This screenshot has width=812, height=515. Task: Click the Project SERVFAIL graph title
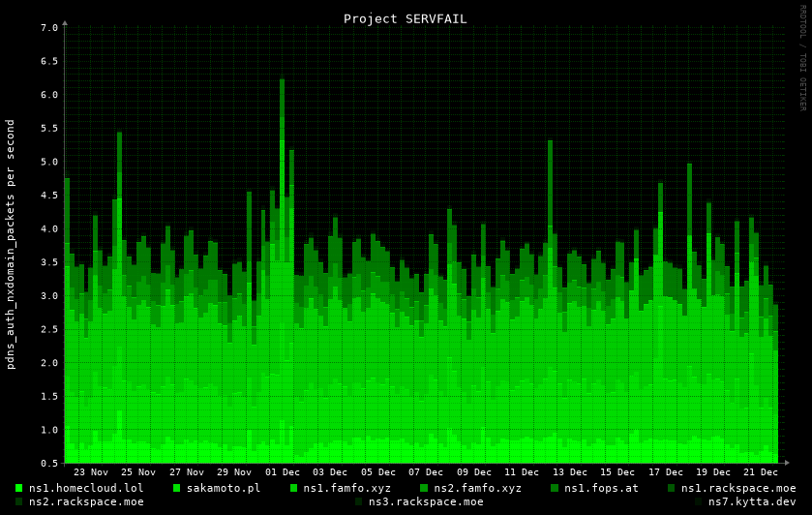coord(405,18)
